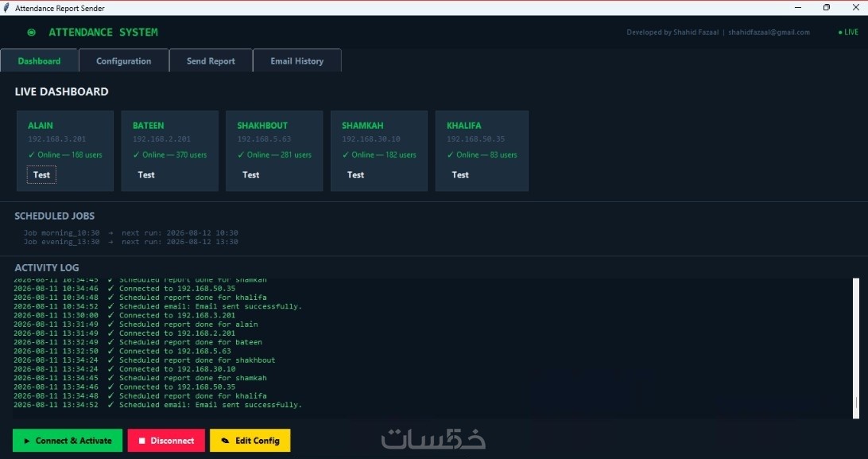This screenshot has height=459, width=868.
Task: Click the feather app icon in title bar
Action: [6, 8]
